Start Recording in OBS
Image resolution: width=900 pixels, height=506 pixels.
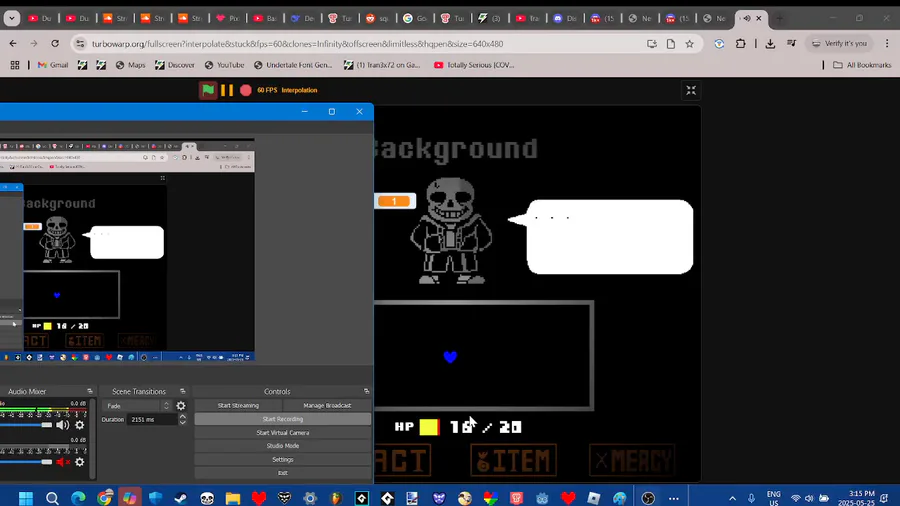[283, 419]
